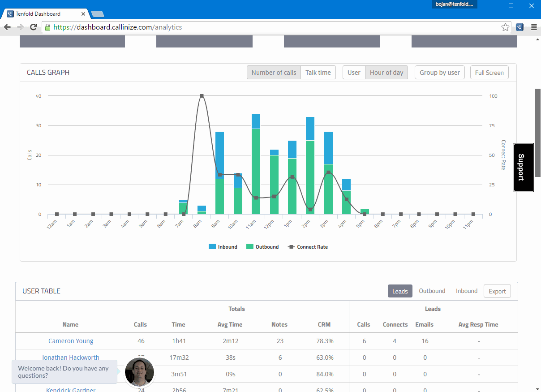The width and height of the screenshot is (541, 392).
Task: Bookmark the page with the star icon
Action: [x=505, y=27]
